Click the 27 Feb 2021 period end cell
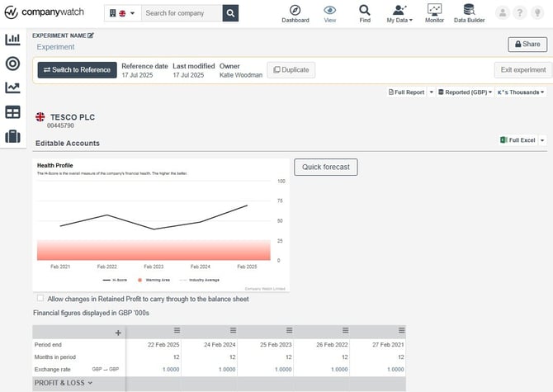Viewport: 553px width, 392px height. point(378,345)
